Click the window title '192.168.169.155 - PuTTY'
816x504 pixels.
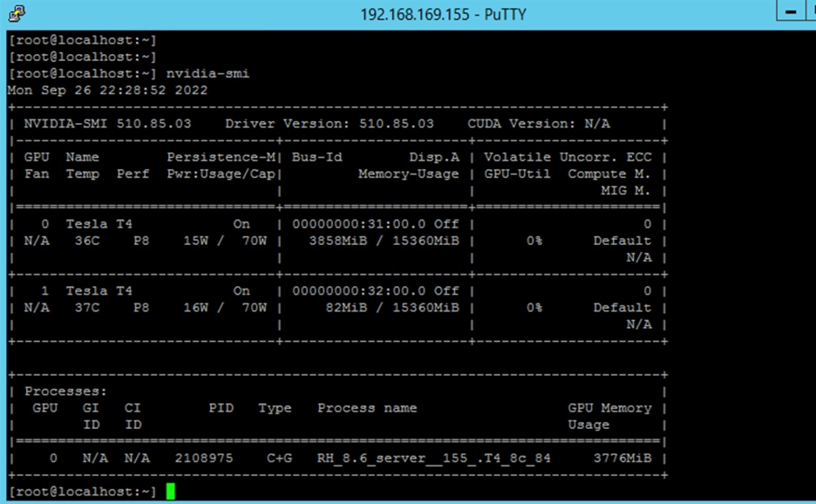coord(443,14)
